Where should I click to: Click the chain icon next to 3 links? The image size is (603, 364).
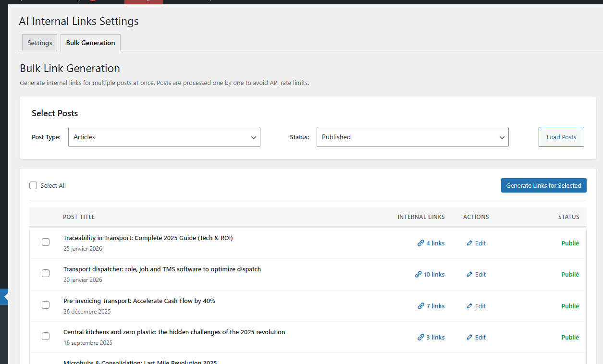[421, 338]
